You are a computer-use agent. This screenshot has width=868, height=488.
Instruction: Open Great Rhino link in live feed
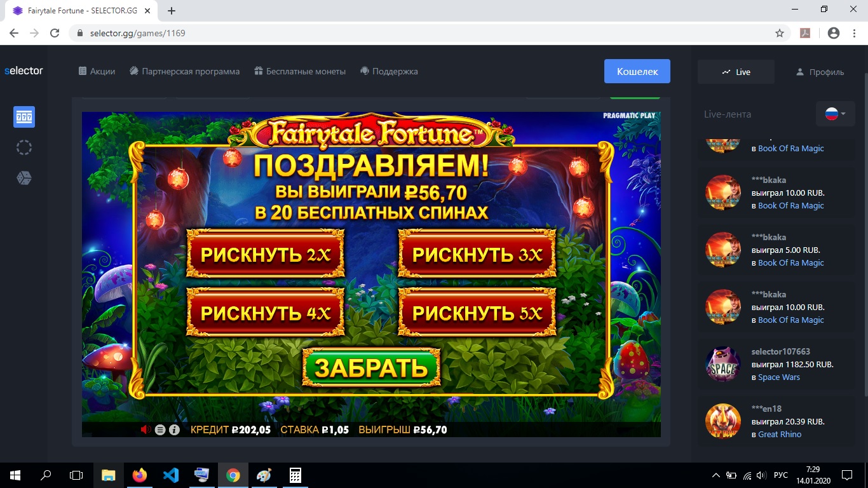point(780,435)
